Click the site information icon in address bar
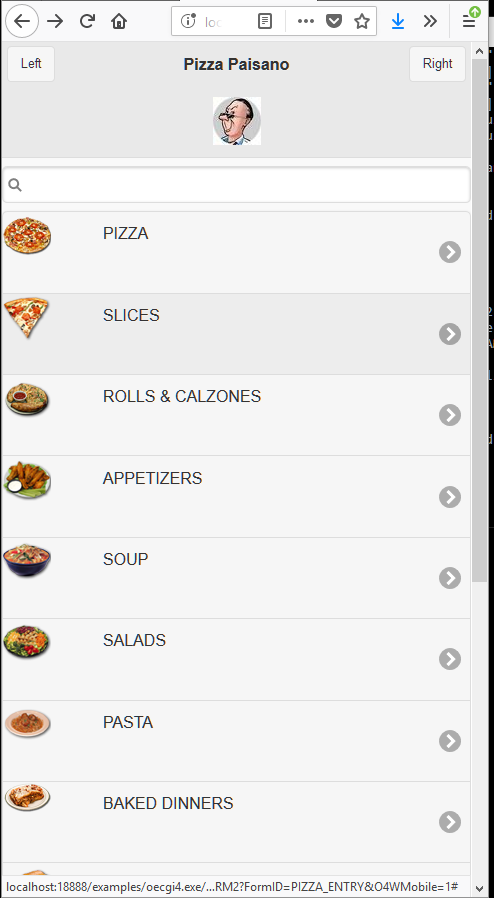Screen dimensions: 494x898 coord(188,22)
